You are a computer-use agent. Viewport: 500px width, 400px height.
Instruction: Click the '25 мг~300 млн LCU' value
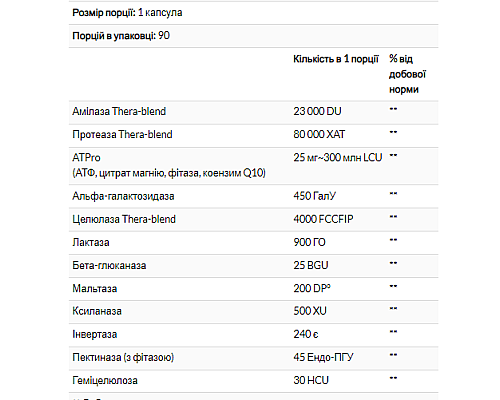click(x=338, y=157)
